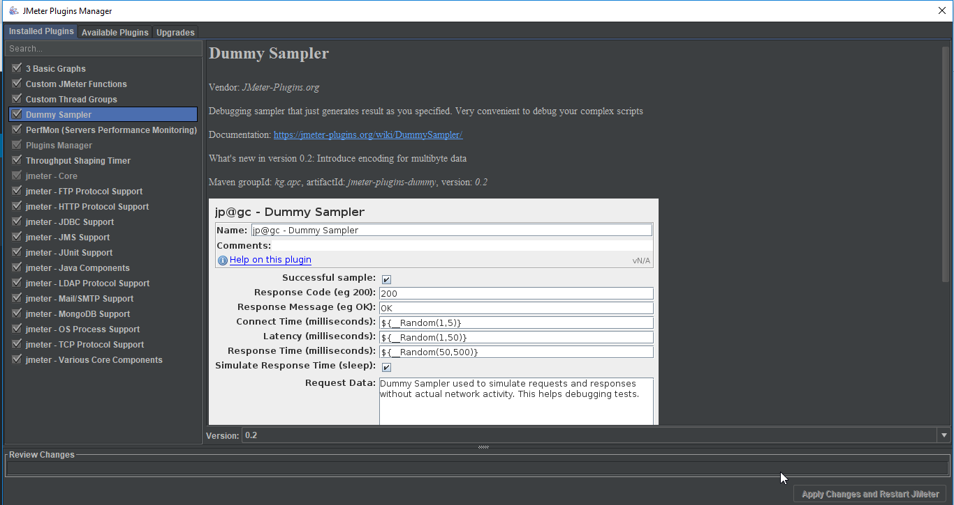Click Help on this plugin link
954x505 pixels.
coord(270,260)
